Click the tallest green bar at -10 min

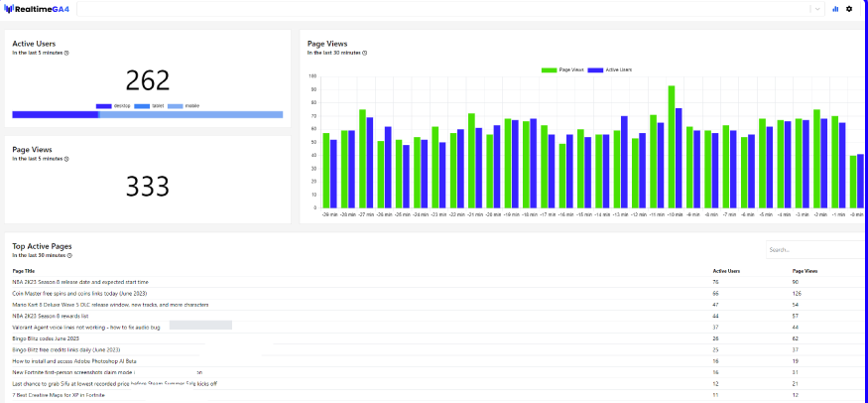point(672,147)
